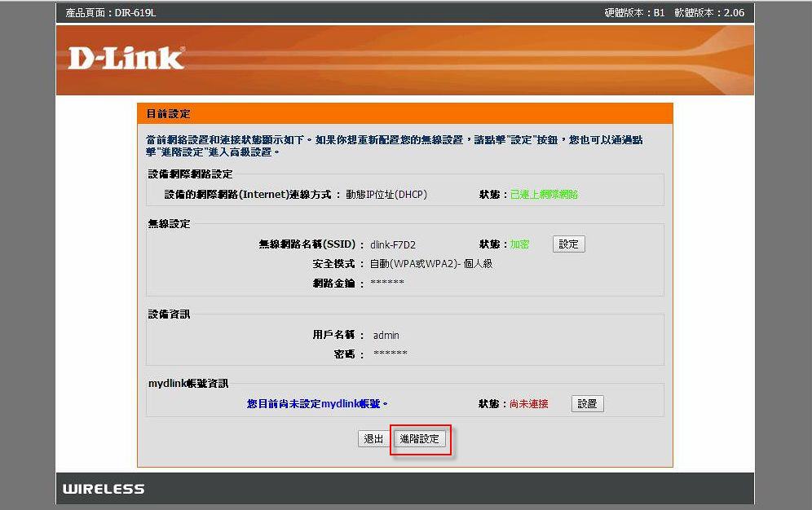
Task: Click the 硬體版本 B1 label
Action: point(634,13)
